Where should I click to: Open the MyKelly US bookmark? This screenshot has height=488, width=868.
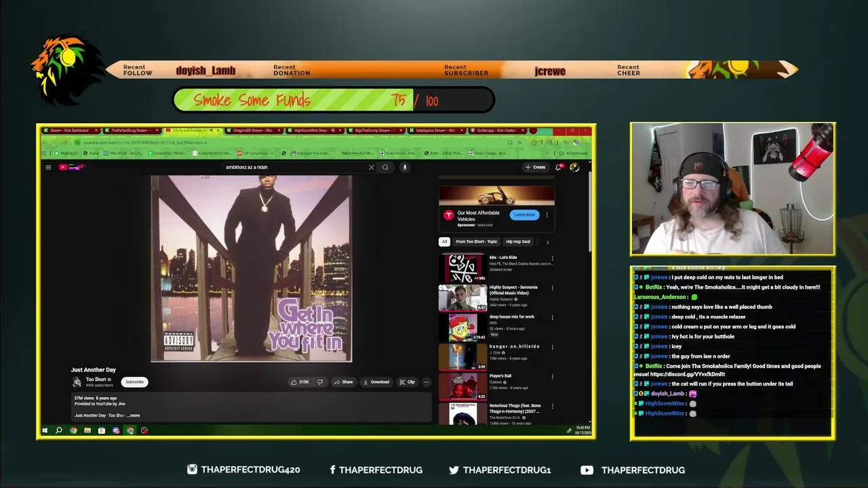(68, 153)
